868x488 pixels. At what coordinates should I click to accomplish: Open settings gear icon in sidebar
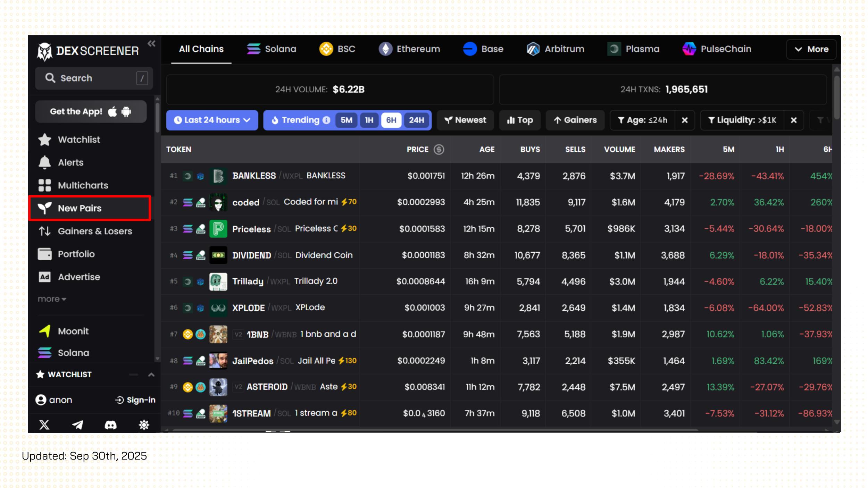[144, 424]
